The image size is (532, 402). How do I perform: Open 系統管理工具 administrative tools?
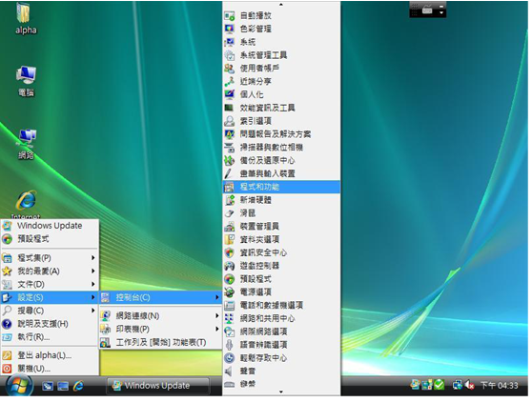click(x=281, y=55)
